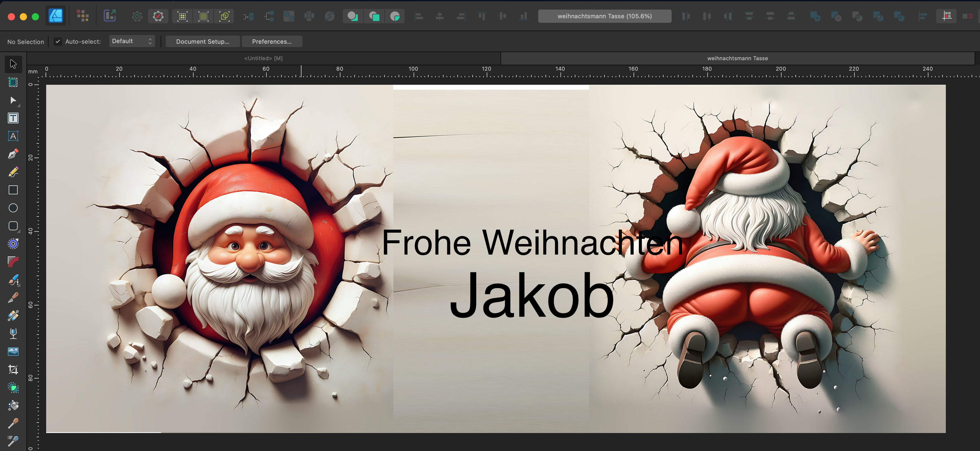This screenshot has width=980, height=451.
Task: Select the Style Picker tool
Action: pos(13,441)
